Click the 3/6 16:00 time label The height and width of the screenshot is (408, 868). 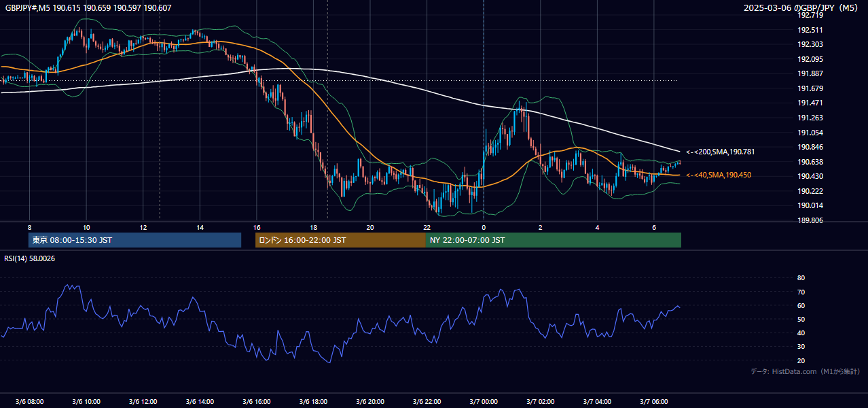pyautogui.click(x=256, y=401)
